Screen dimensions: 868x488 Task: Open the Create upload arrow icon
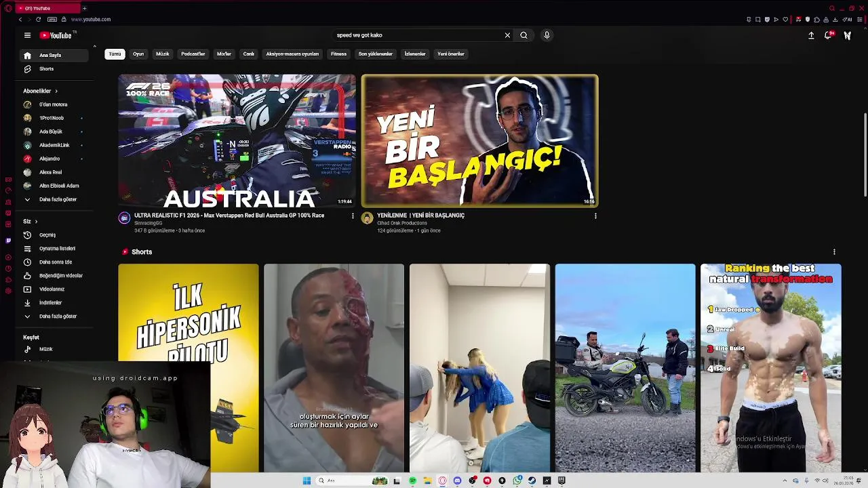tap(811, 35)
